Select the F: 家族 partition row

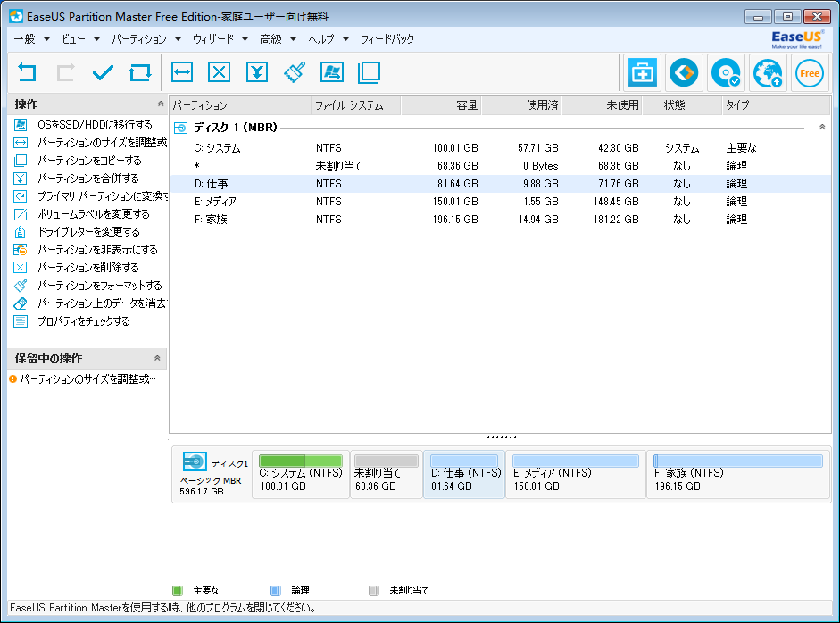coord(500,220)
